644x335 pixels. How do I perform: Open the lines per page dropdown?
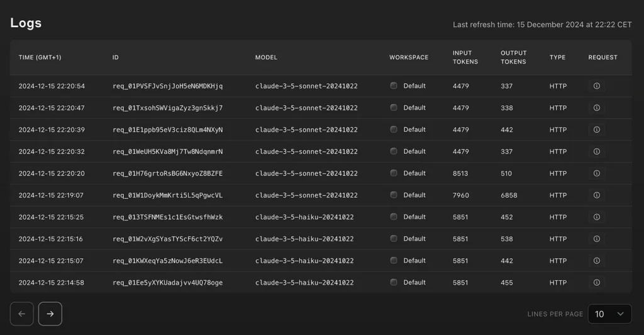[609, 314]
